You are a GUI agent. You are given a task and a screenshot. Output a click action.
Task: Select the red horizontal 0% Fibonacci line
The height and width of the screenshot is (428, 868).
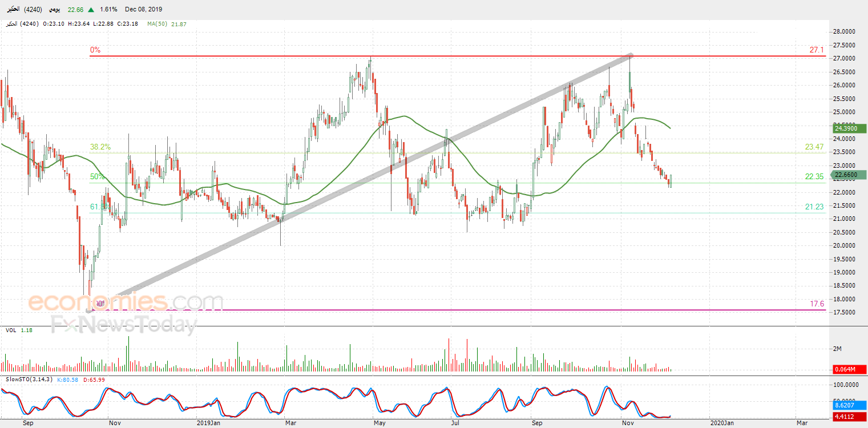(x=457, y=56)
